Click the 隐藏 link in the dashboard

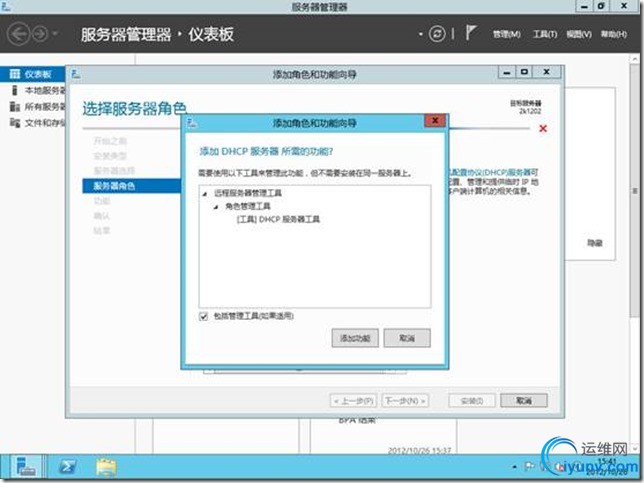click(x=594, y=243)
